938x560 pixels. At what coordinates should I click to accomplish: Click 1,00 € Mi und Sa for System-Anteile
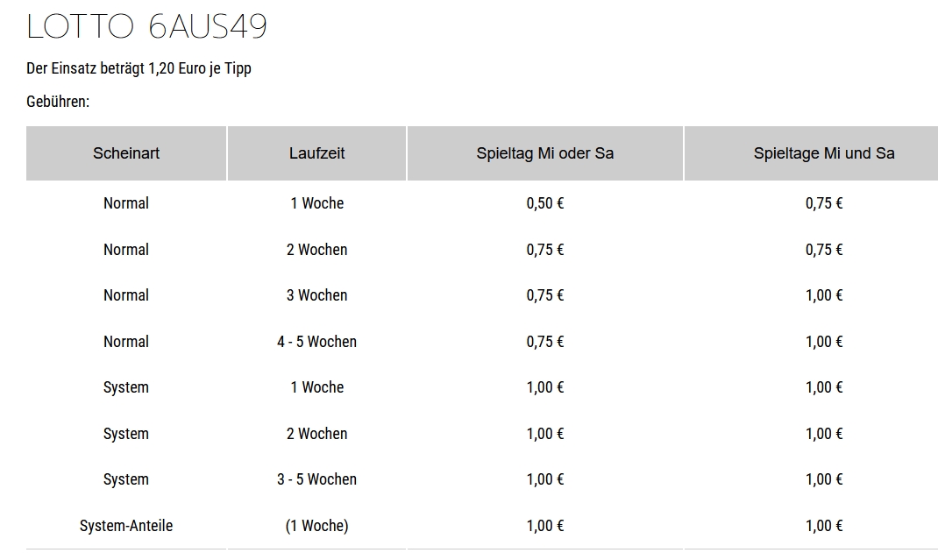[824, 526]
